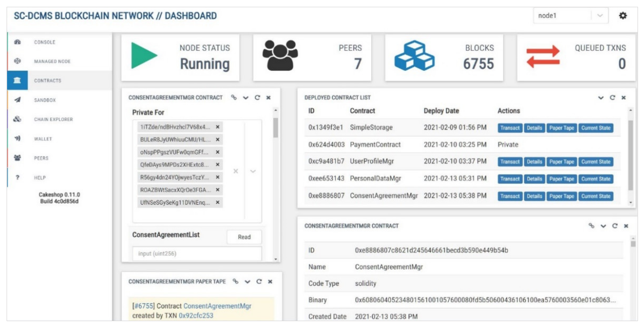This screenshot has width=644, height=328.
Task: Refresh the ConsentAgreementMgr Paper Tape panel
Action: [259, 282]
